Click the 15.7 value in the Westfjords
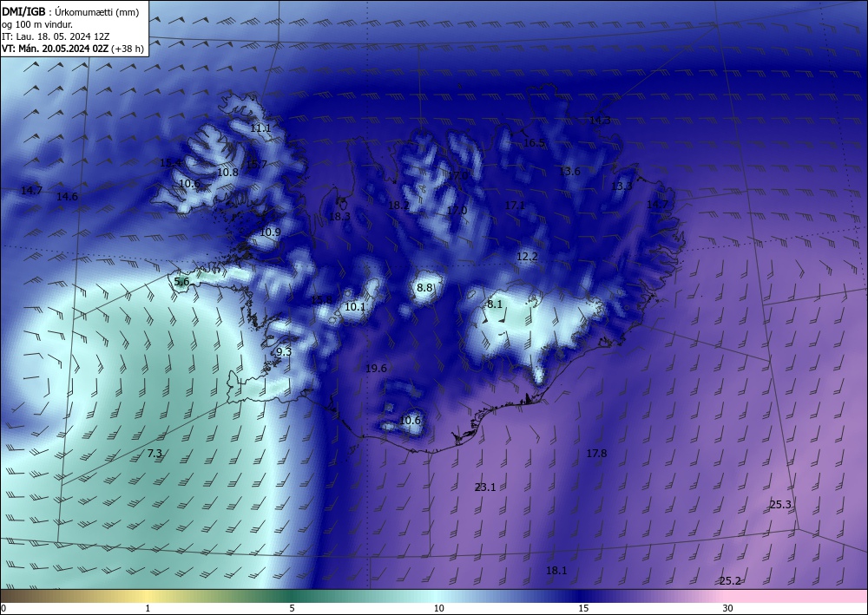This screenshot has width=868, height=615. [256, 164]
